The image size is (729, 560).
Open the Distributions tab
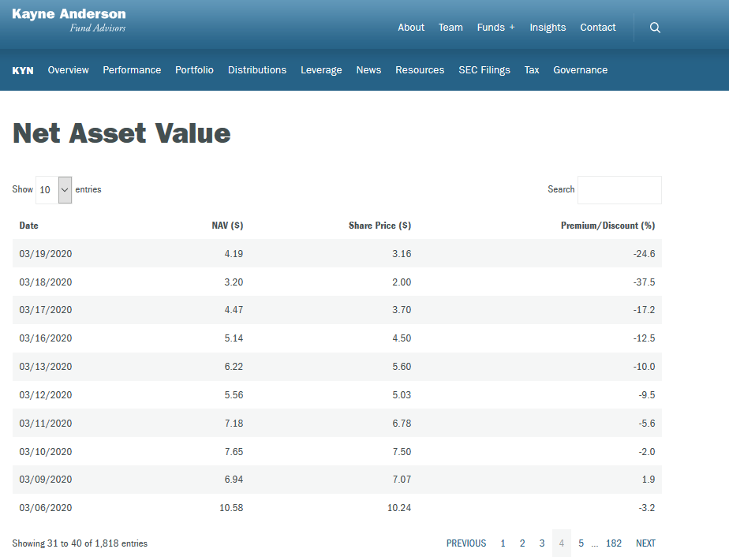(x=257, y=70)
